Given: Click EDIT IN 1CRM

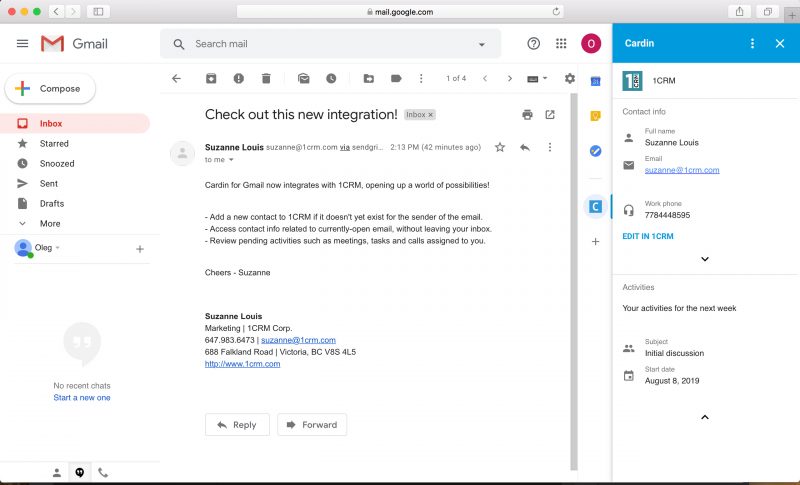Looking at the screenshot, I should click(648, 236).
